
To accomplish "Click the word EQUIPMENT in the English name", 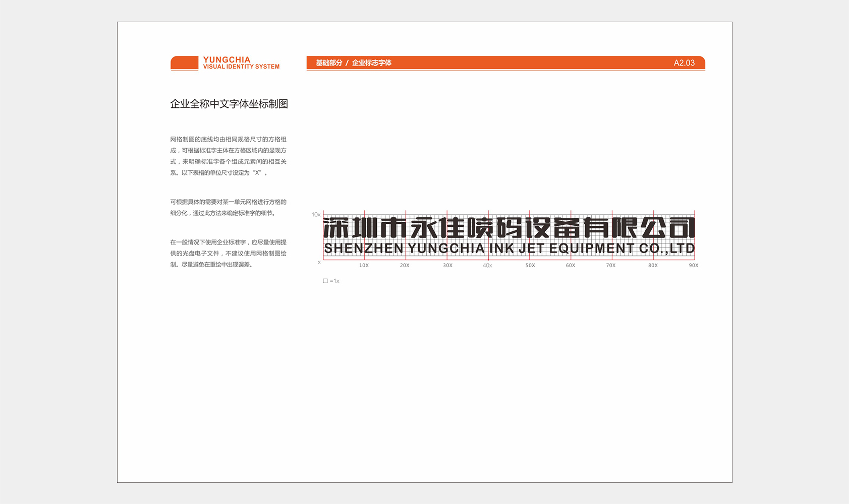I will pos(592,248).
